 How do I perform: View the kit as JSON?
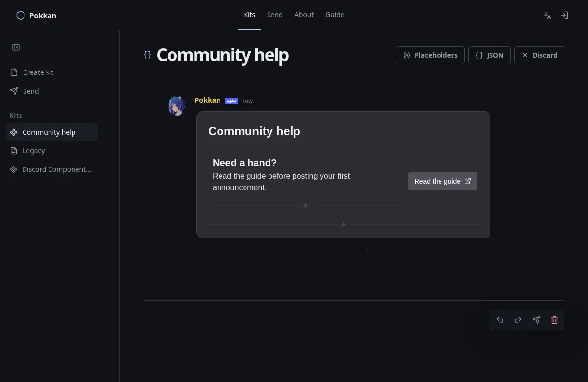pyautogui.click(x=490, y=55)
